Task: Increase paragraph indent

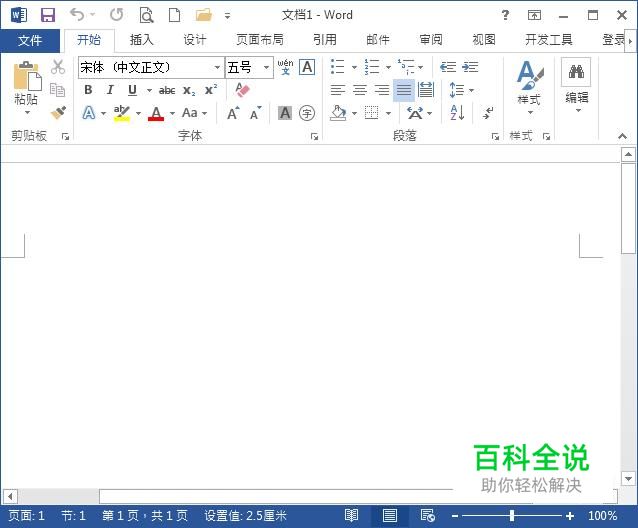Action: tap(470, 67)
